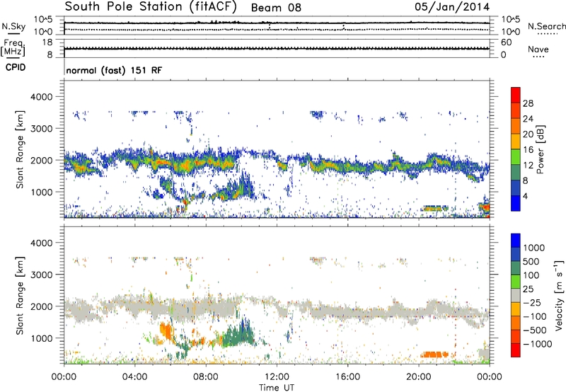Click the N.Search legend label
566x392 pixels.
(547, 26)
